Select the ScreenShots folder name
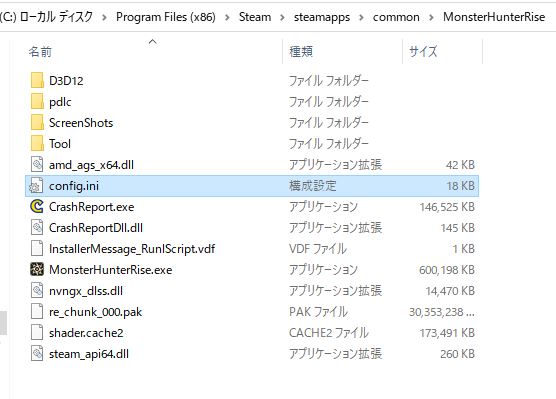 (x=81, y=123)
